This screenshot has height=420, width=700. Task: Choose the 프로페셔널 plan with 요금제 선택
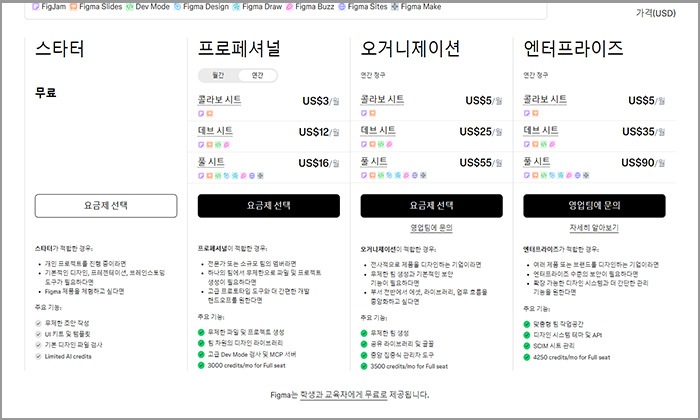point(269,206)
